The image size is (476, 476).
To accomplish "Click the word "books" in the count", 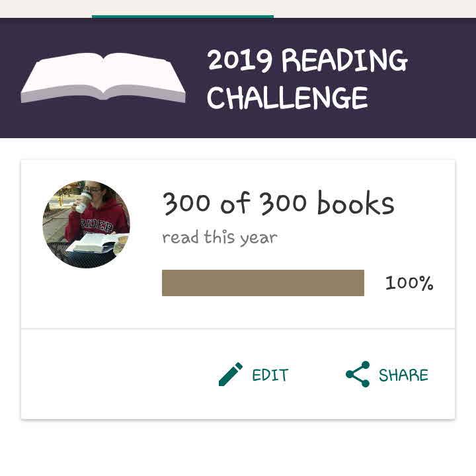I will (355, 204).
